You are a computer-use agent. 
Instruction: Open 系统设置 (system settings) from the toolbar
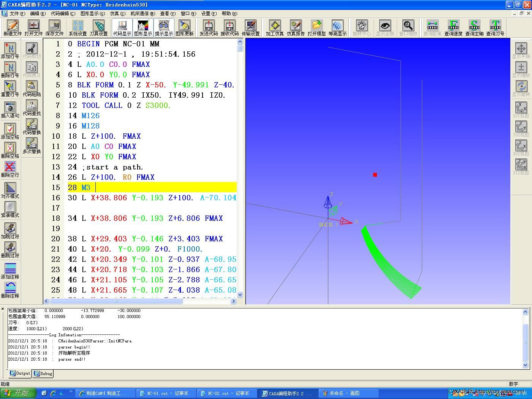click(x=78, y=28)
